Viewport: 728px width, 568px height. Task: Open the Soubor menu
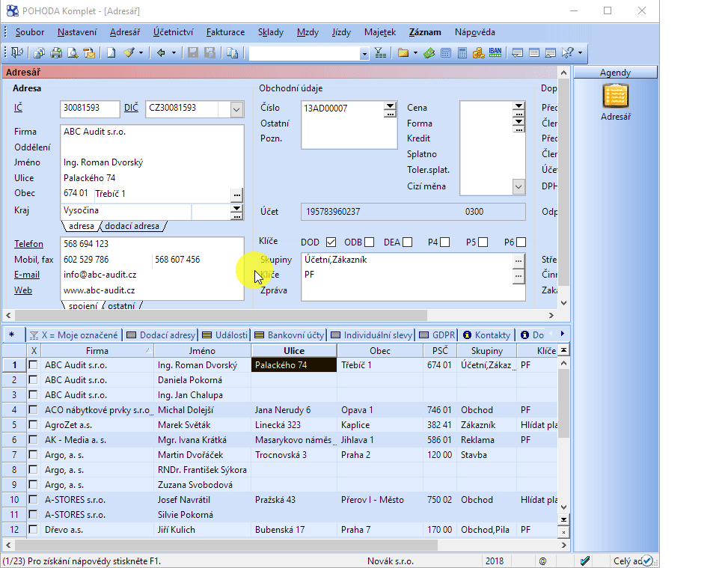coord(30,32)
